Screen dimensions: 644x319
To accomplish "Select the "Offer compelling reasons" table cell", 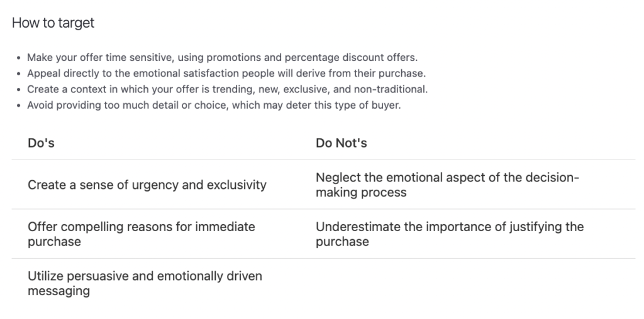I will tap(142, 234).
